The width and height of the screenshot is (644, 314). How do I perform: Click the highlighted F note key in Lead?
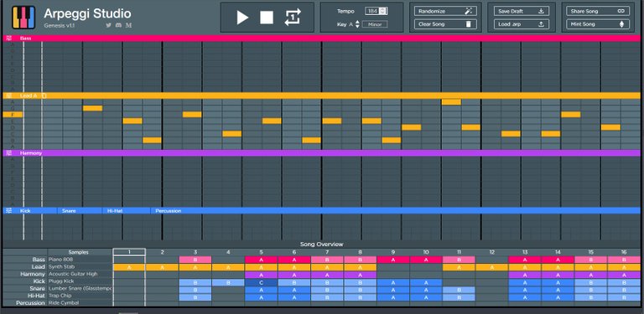tap(13, 115)
